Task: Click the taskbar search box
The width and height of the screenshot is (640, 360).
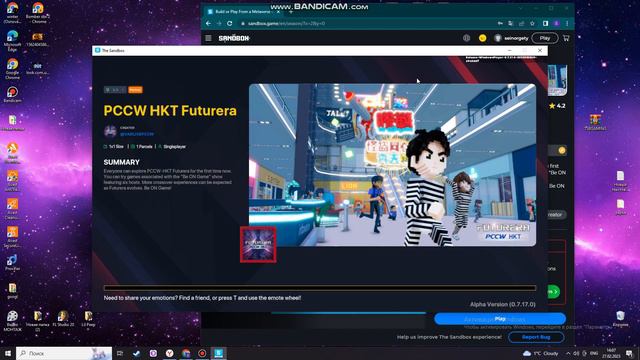Action: 64,353
